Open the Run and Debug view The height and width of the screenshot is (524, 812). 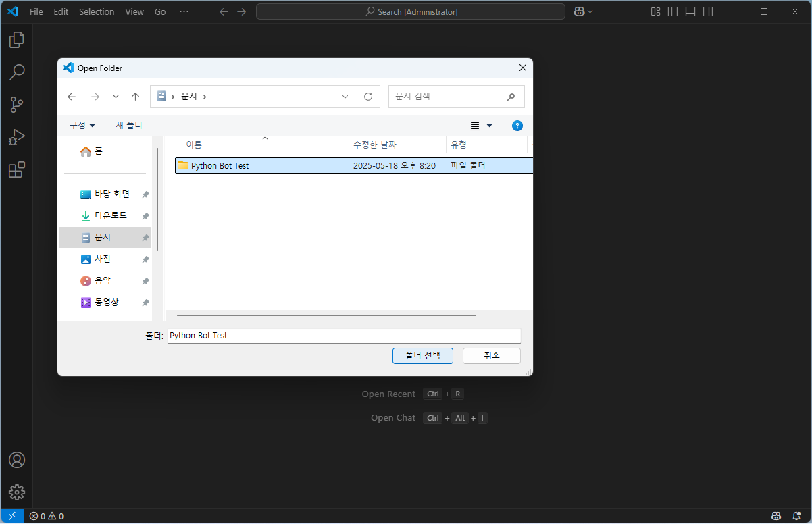pos(17,137)
